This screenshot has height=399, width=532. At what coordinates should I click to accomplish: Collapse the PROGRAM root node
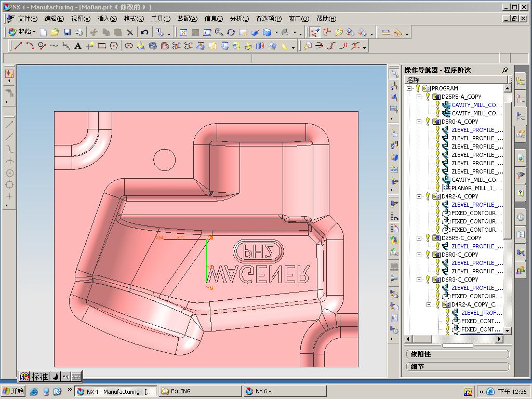click(x=409, y=88)
